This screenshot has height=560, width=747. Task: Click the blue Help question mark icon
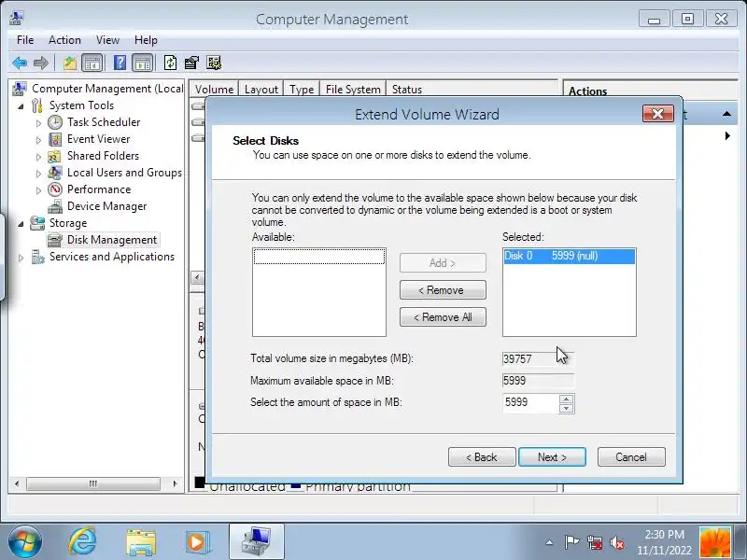pos(120,63)
